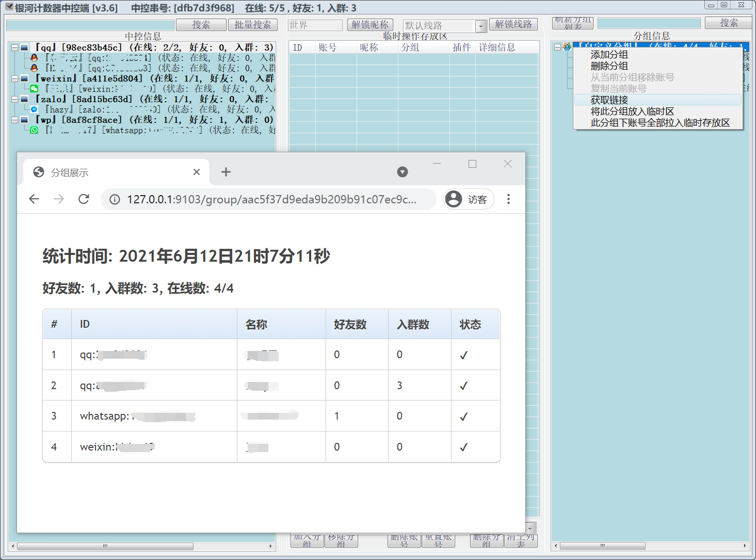Go back in the browser window
This screenshot has height=560, width=756.
(34, 199)
